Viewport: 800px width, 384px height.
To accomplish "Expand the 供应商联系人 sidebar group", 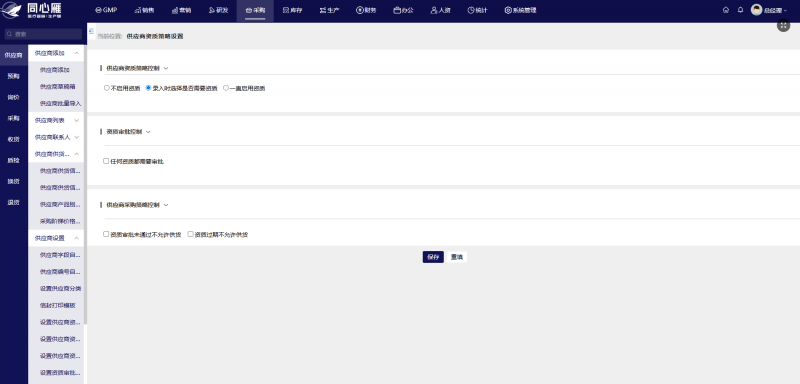I will pyautogui.click(x=57, y=137).
